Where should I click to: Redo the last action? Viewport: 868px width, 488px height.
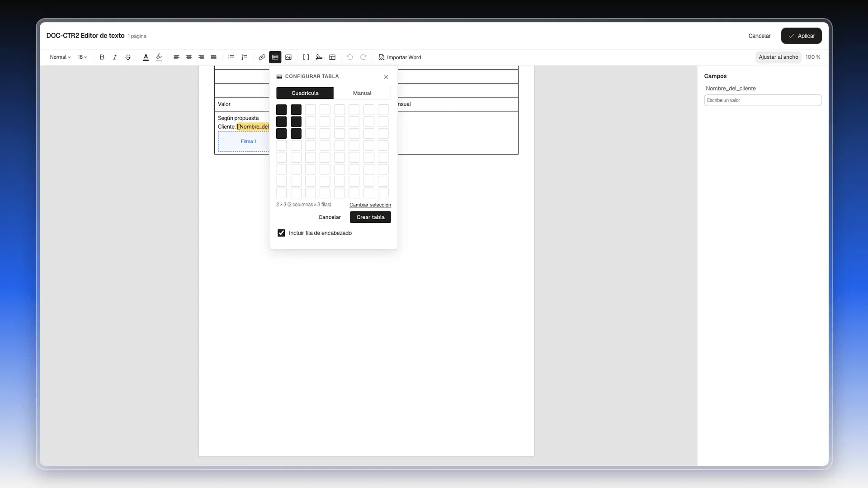(x=363, y=57)
